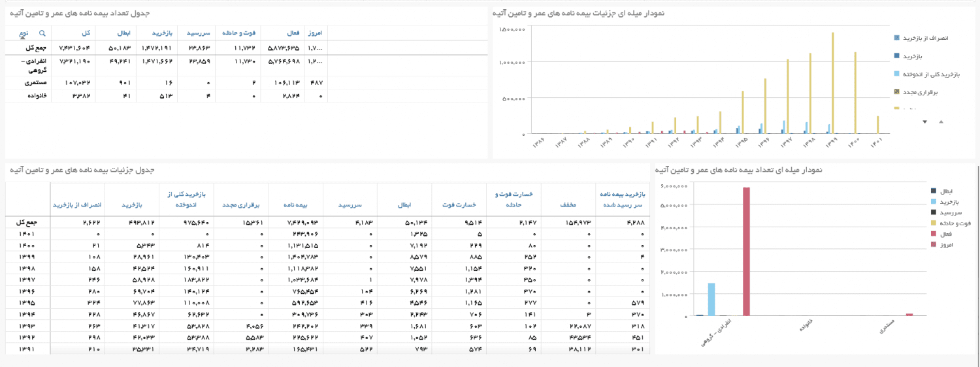Screen dimensions: 980x367
Task: Click the legend scroll-up arrow in the details chart
Action: pyautogui.click(x=941, y=121)
